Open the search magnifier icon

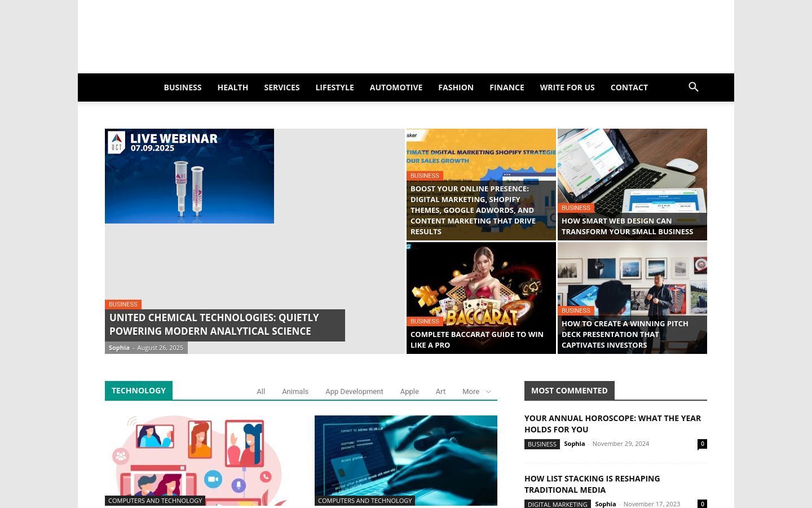pyautogui.click(x=694, y=87)
